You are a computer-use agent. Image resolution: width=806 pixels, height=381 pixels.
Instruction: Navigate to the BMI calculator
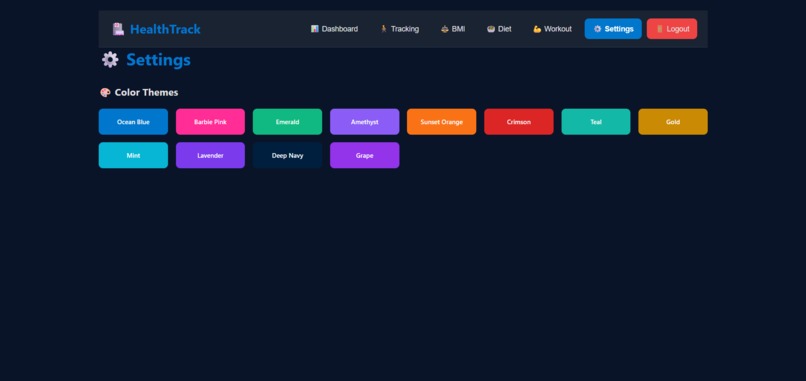pyautogui.click(x=453, y=29)
